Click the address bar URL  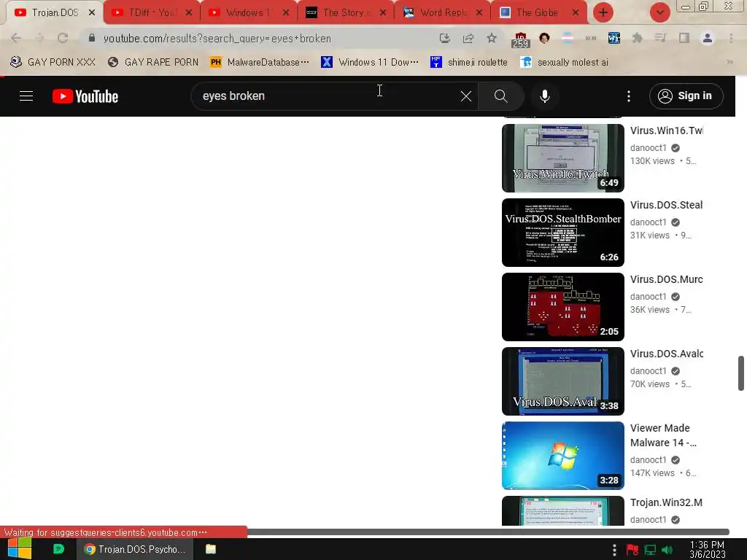[217, 39]
